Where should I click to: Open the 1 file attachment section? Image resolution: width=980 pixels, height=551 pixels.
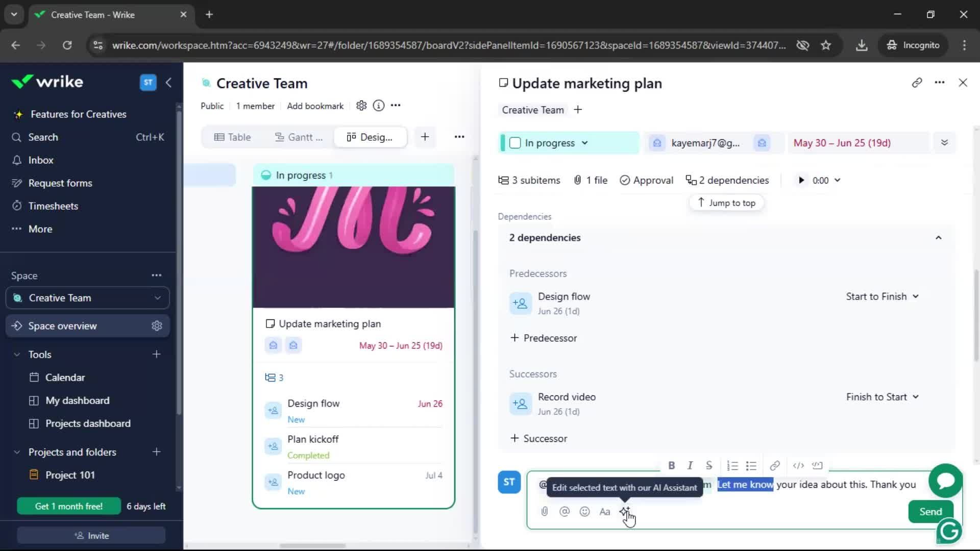tap(591, 180)
